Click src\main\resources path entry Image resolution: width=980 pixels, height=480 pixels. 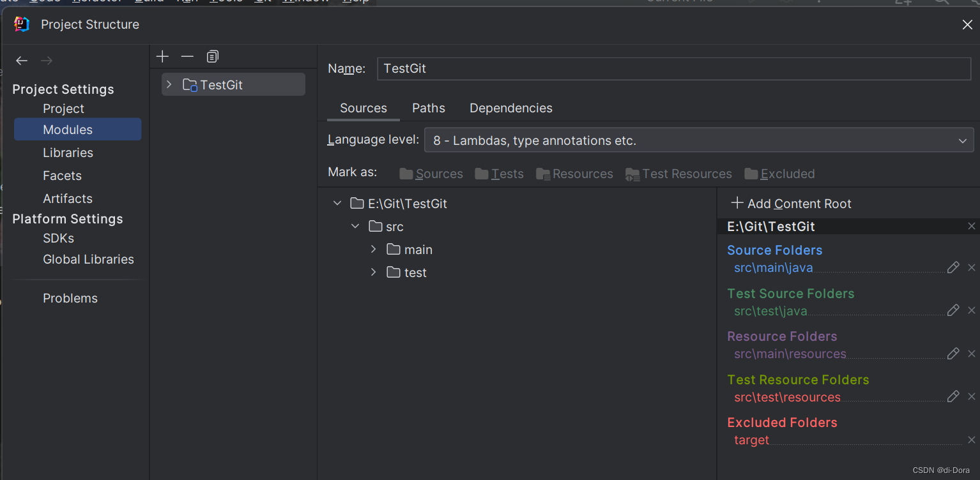pyautogui.click(x=790, y=354)
